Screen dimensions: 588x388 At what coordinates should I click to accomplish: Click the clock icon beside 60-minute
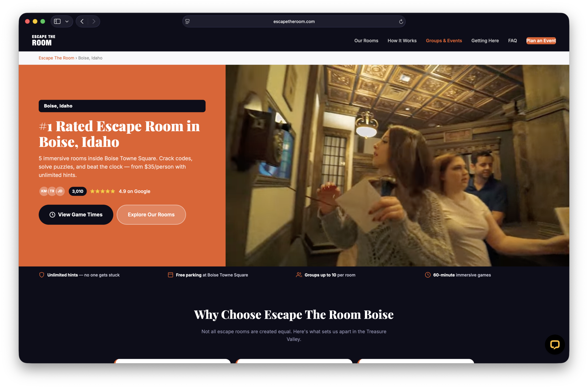[427, 275]
